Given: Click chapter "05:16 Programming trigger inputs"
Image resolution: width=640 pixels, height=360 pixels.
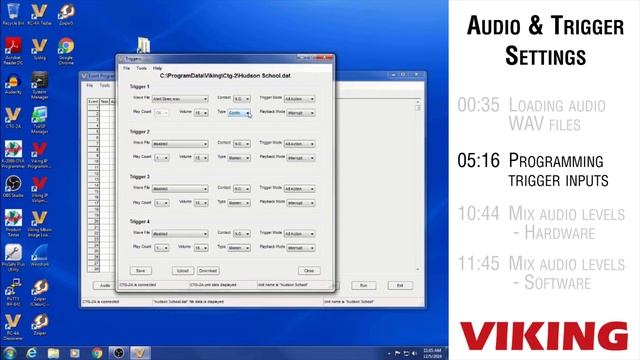Looking at the screenshot, I should pyautogui.click(x=533, y=170).
